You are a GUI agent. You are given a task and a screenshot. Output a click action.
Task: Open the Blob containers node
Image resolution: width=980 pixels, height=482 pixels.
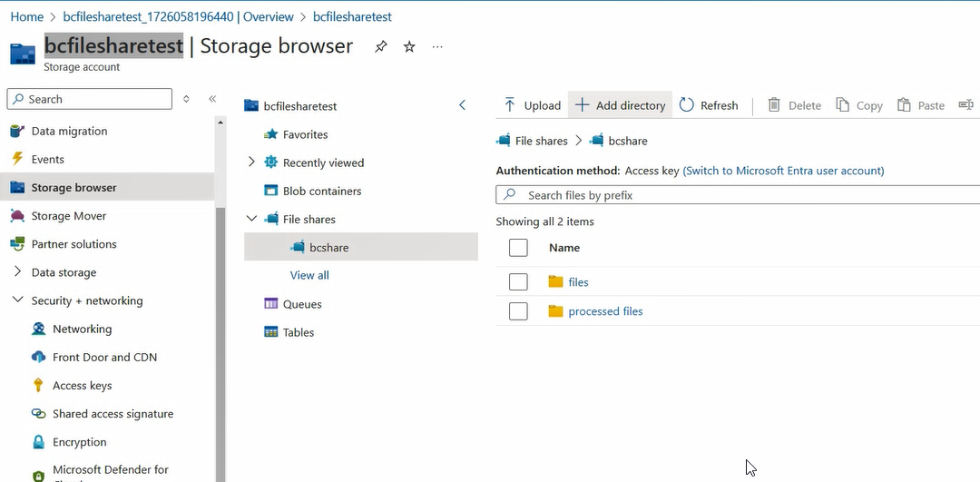(x=321, y=192)
